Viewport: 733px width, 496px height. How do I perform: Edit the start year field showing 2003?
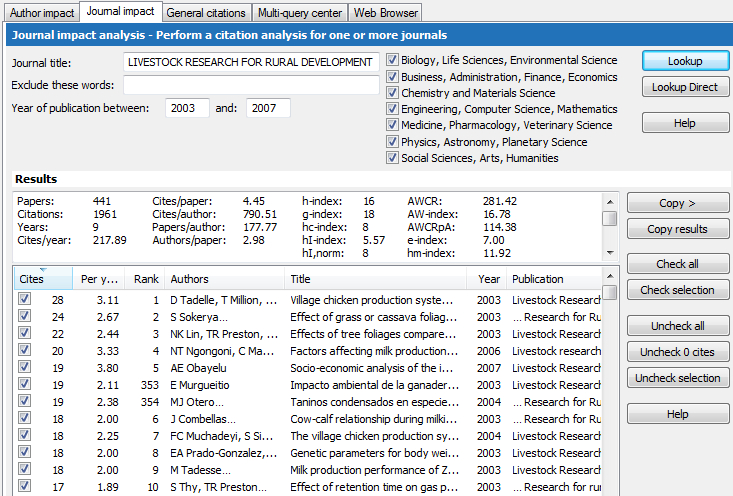pyautogui.click(x=187, y=108)
